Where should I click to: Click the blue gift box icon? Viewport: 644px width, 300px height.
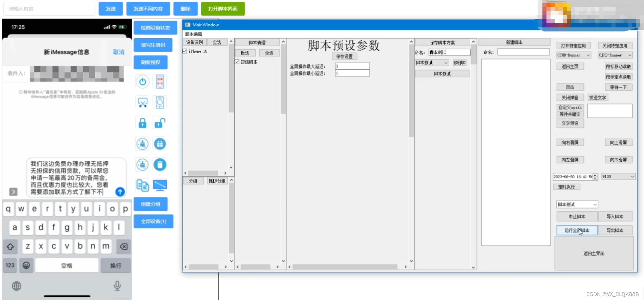pyautogui.click(x=160, y=144)
